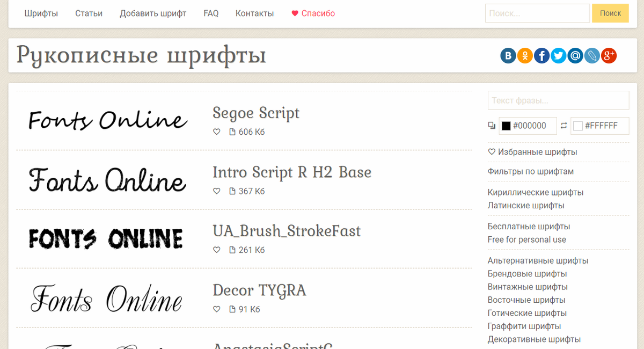Click the pencil LiveJournal share icon
The height and width of the screenshot is (349, 644).
click(x=592, y=55)
